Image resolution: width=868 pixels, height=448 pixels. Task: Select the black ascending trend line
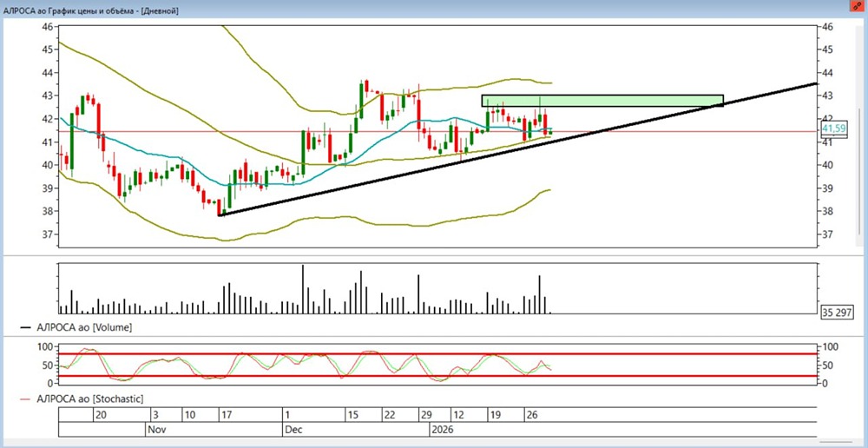pos(517,149)
